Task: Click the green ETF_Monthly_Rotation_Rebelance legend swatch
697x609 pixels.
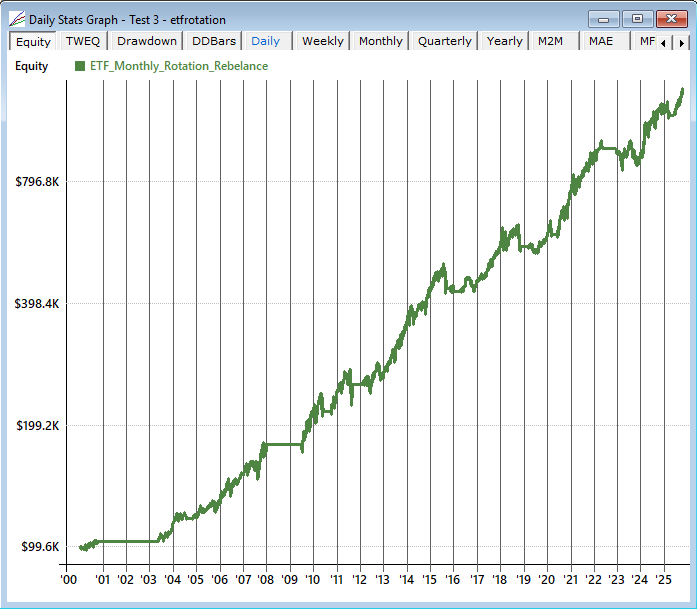Action: [x=80, y=66]
